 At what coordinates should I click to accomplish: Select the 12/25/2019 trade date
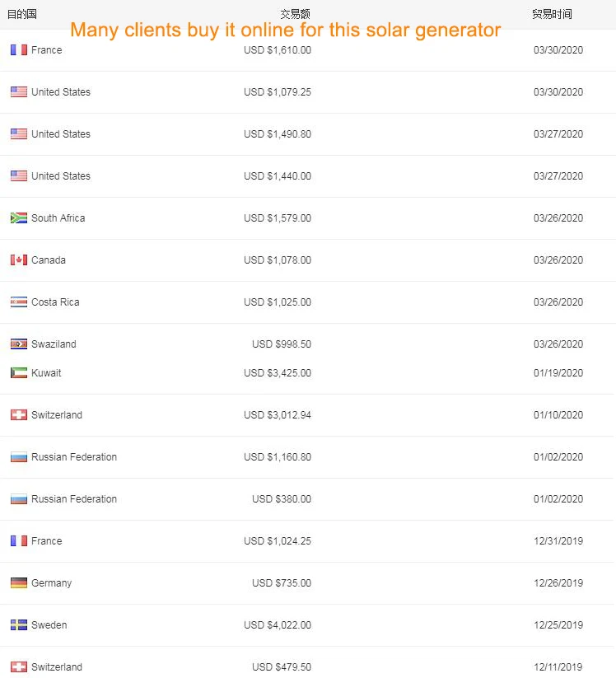[558, 625]
